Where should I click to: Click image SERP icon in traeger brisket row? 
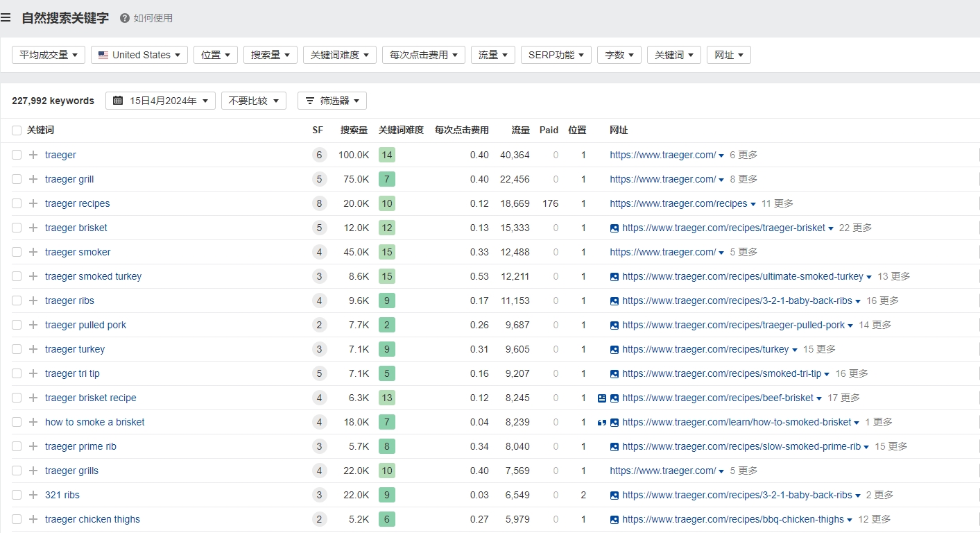pos(614,228)
